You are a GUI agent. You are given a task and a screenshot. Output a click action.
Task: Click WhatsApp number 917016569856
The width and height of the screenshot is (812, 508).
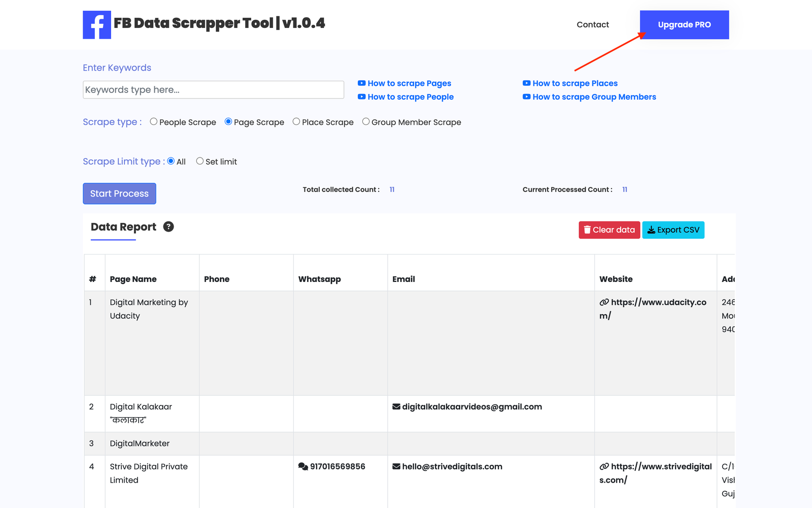(x=337, y=466)
